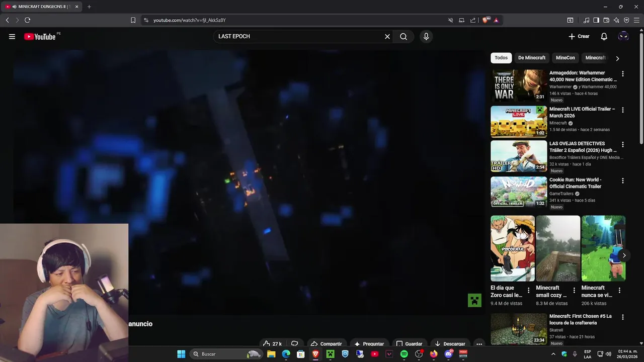The height and width of the screenshot is (362, 644).
Task: Open picture-in-picture icon in address bar
Action: (461, 20)
